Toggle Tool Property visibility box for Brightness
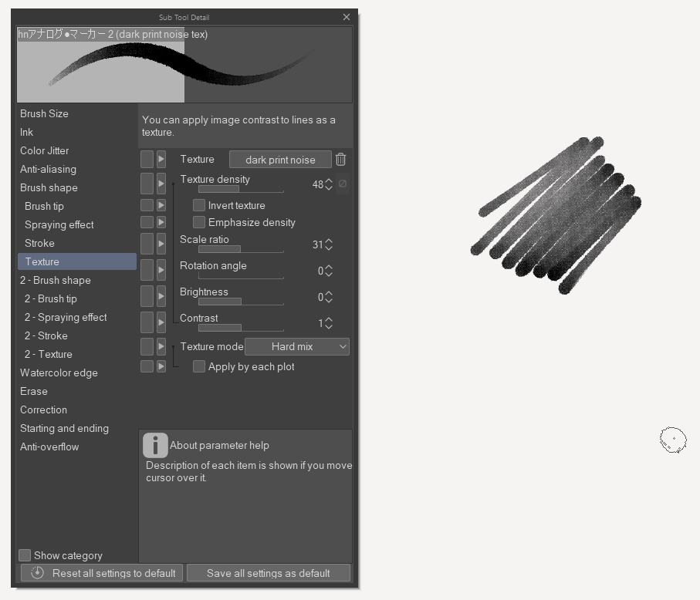Screen dimensions: 700x600 (147, 297)
